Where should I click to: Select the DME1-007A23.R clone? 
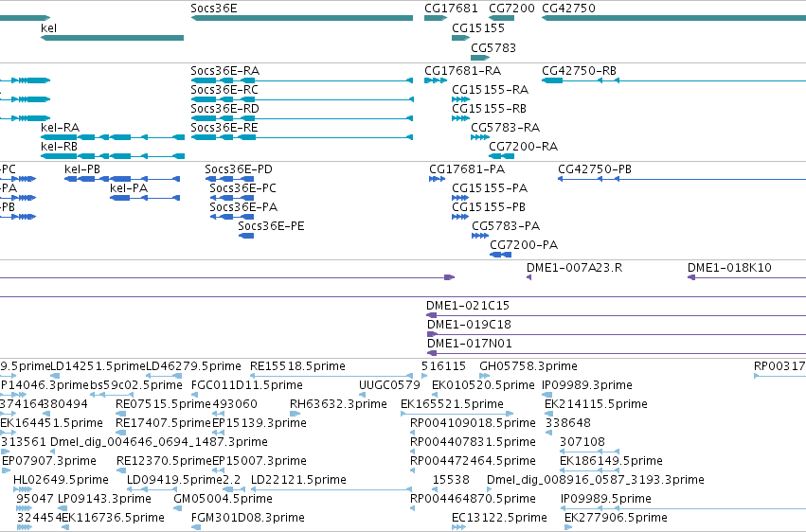click(528, 277)
